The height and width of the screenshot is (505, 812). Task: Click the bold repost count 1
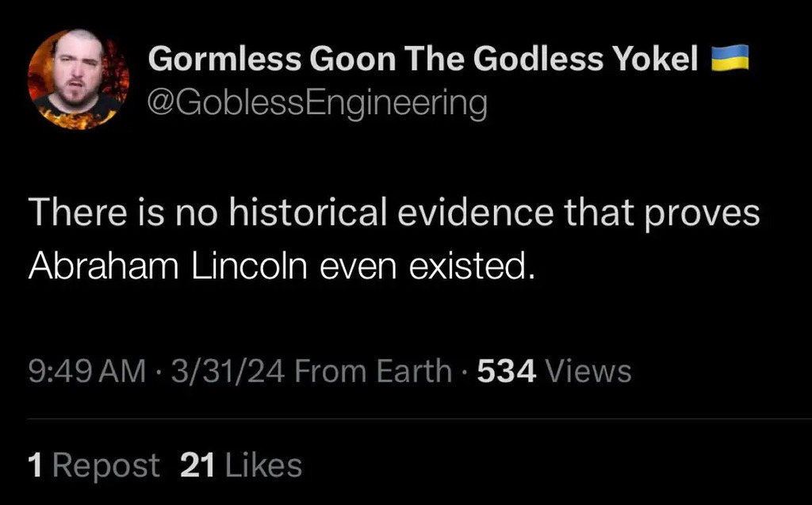[x=34, y=465]
